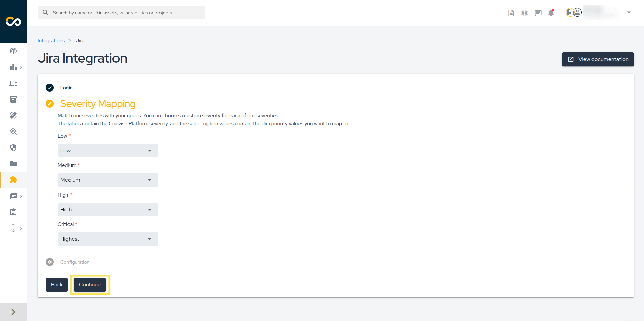Open the settings gear icon in header
This screenshot has height=321, width=644.
click(524, 13)
